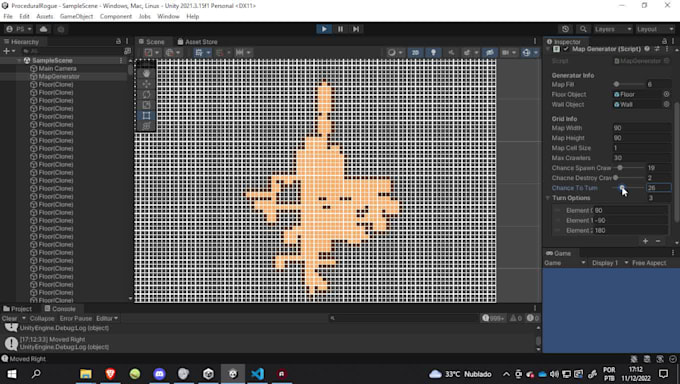Viewport: 680px width, 384px height.
Task: Switch to the Asset Store tab
Action: [197, 42]
